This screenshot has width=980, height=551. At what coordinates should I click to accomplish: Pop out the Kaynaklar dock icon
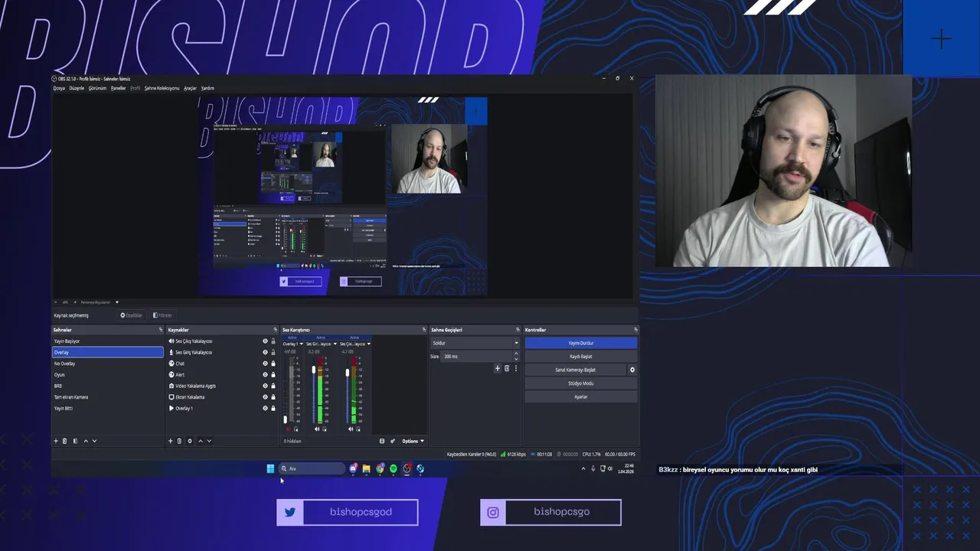click(x=275, y=330)
